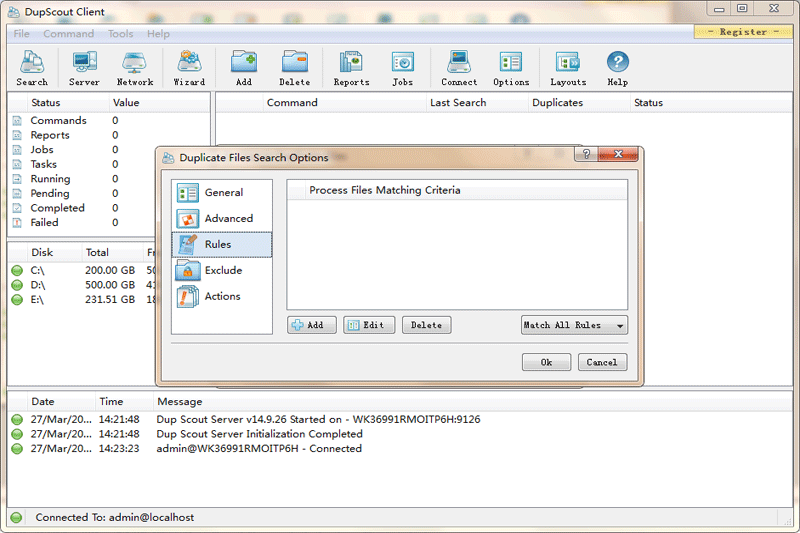The image size is (800, 533).
Task: Open the Tools menu
Action: (120, 34)
